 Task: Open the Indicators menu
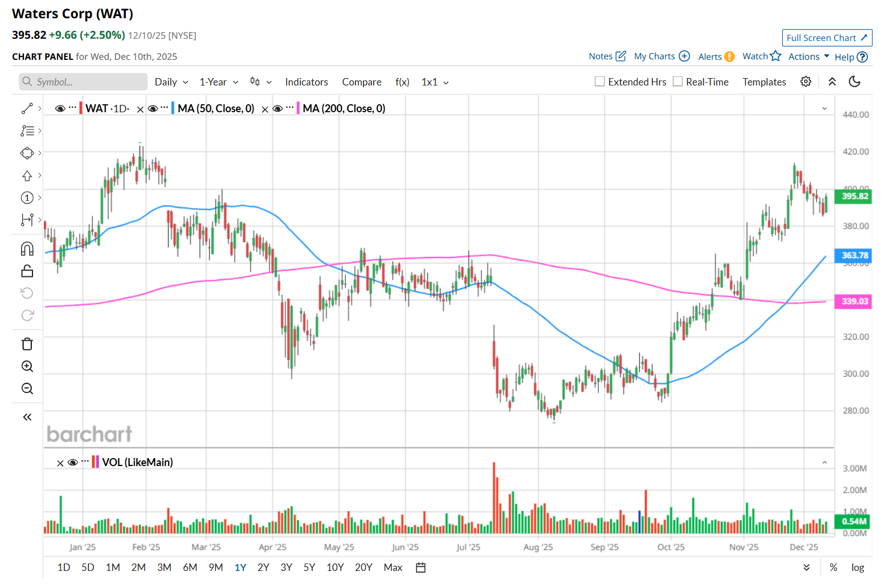click(307, 82)
